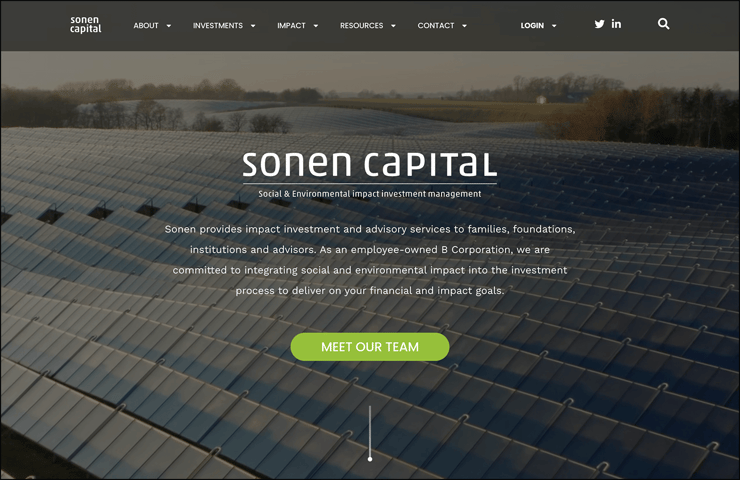This screenshot has width=740, height=480.
Task: Expand the arrow beside CONTACT
Action: pyautogui.click(x=464, y=26)
